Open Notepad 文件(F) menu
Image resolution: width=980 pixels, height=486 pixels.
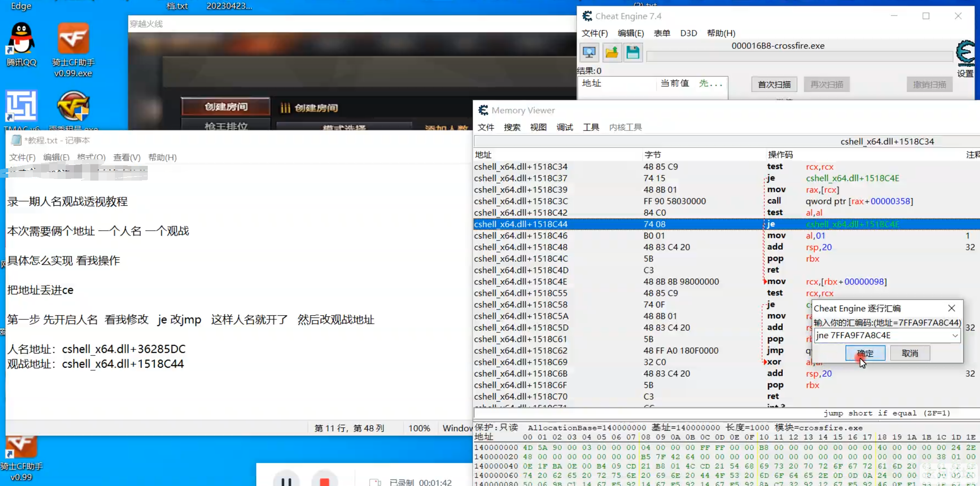click(23, 158)
